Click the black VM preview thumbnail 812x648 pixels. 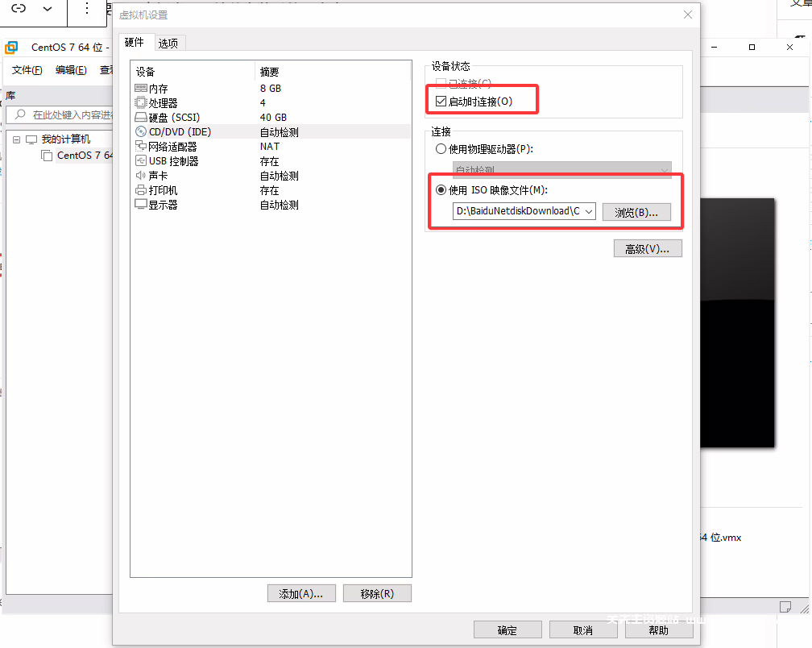(x=737, y=322)
